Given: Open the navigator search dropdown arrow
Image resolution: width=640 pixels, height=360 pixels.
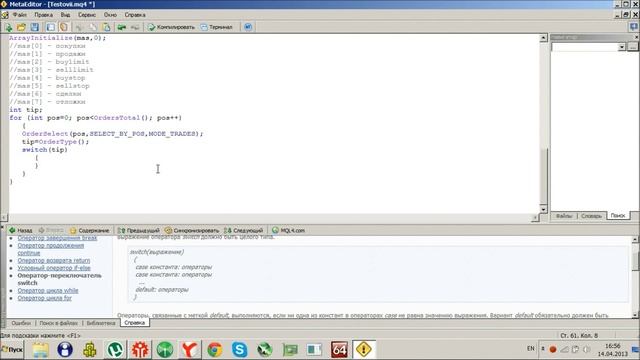Looking at the screenshot, I should (622, 47).
